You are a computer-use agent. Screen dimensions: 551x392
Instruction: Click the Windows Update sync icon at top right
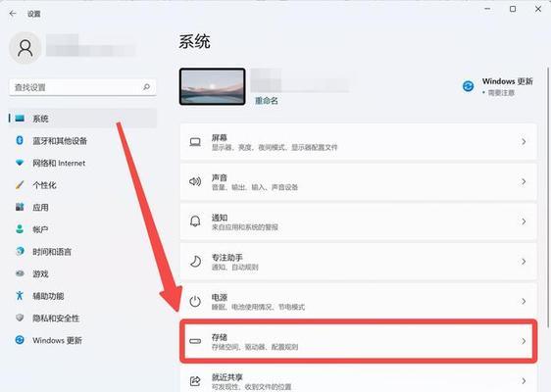point(468,86)
